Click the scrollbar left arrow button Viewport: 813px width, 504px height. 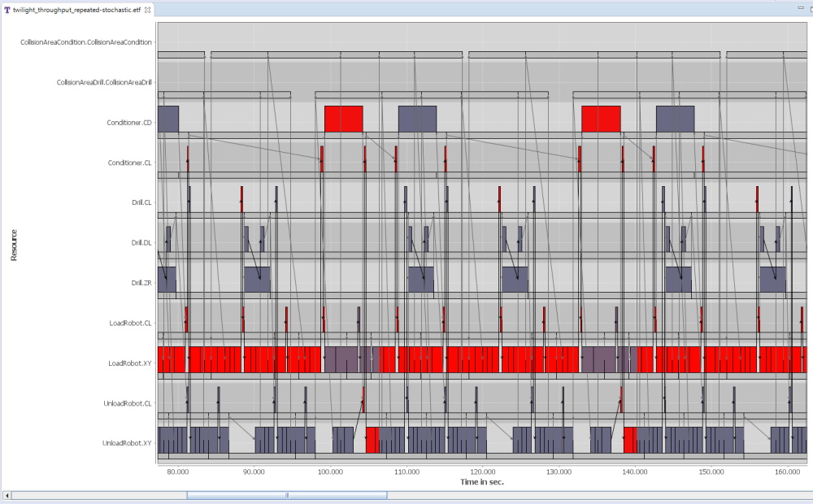(7, 495)
